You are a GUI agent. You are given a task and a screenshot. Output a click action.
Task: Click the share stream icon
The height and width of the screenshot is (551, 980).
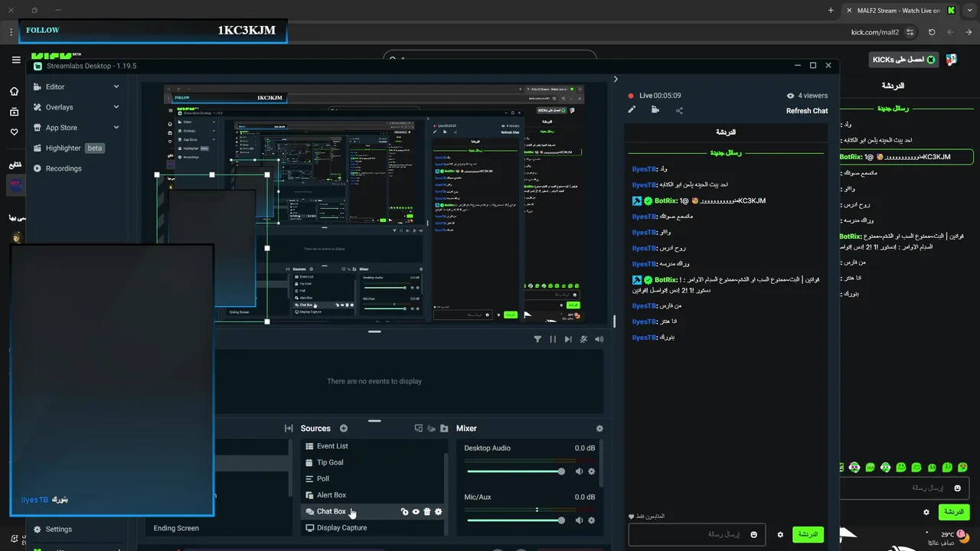679,110
